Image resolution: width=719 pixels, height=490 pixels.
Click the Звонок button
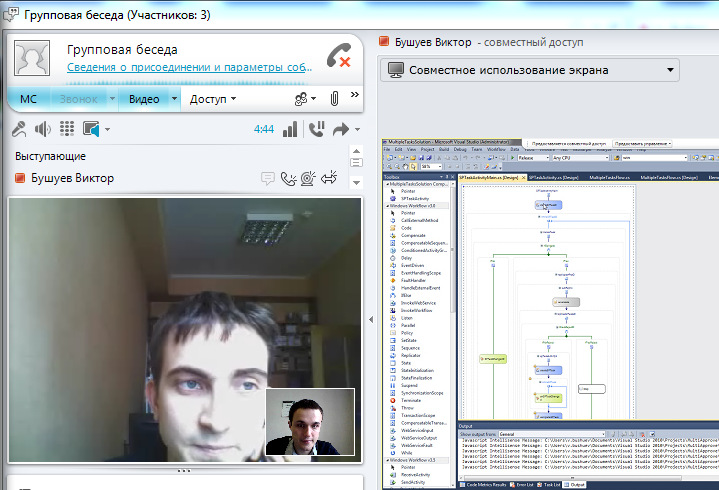coord(78,99)
